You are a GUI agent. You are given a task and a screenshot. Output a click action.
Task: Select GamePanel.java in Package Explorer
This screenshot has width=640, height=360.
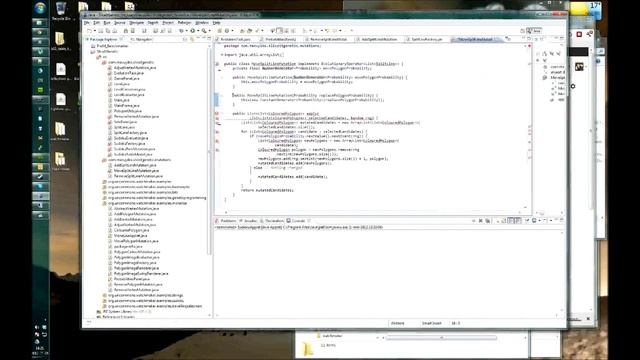coord(127,78)
